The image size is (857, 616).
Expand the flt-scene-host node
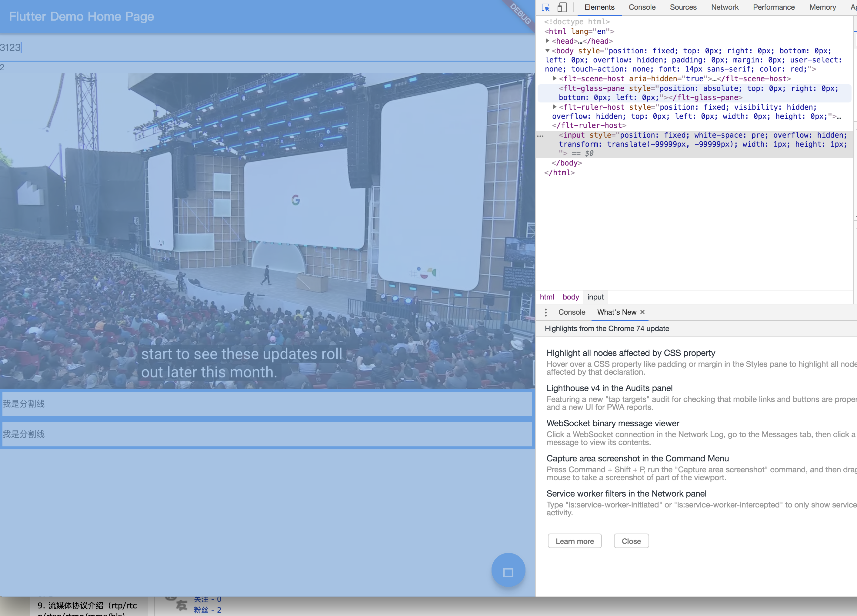[x=554, y=79]
